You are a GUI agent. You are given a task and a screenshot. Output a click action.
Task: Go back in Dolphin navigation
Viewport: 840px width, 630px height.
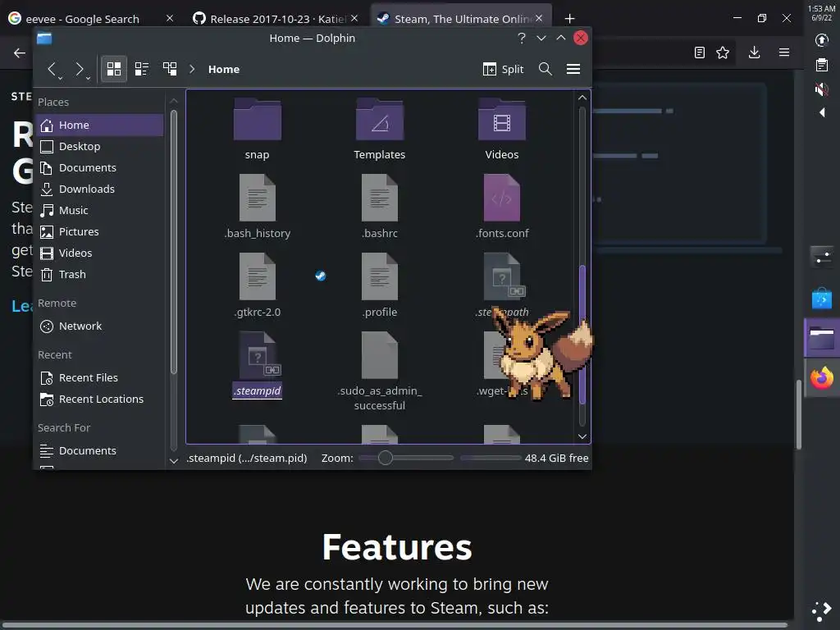(x=52, y=69)
